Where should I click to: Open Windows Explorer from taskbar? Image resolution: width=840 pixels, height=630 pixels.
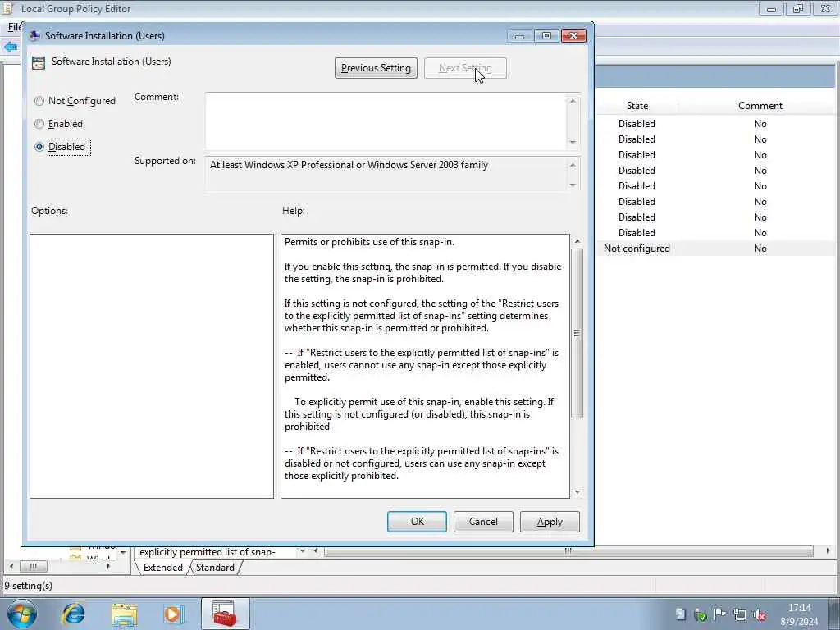pos(124,614)
